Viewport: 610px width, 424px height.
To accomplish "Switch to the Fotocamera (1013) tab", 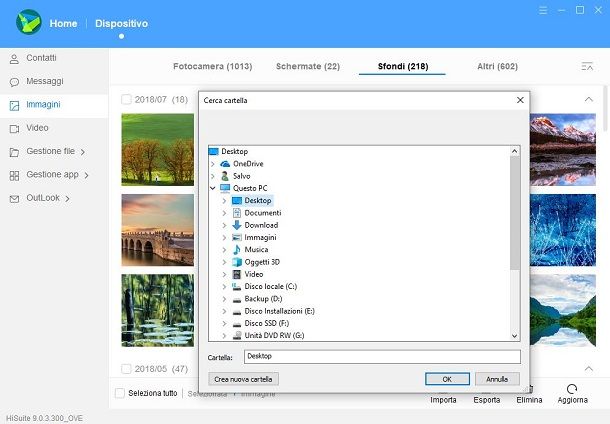I will tap(213, 66).
